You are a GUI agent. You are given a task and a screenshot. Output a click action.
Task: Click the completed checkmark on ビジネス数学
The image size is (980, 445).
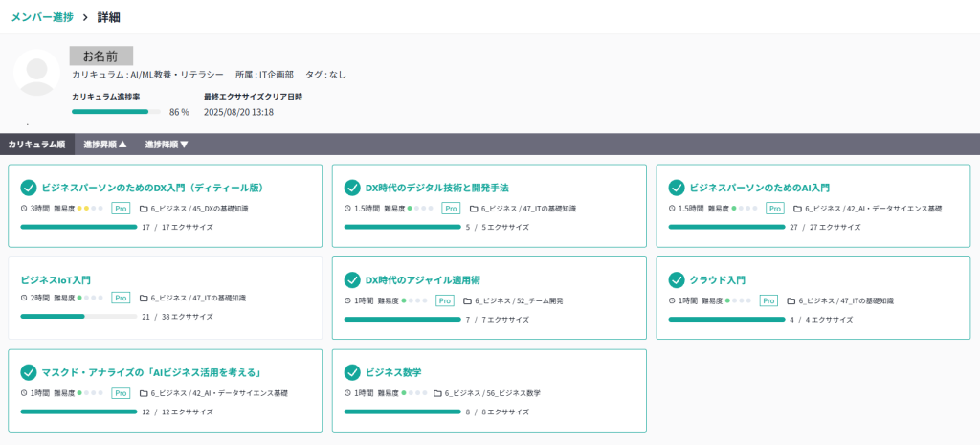(352, 373)
